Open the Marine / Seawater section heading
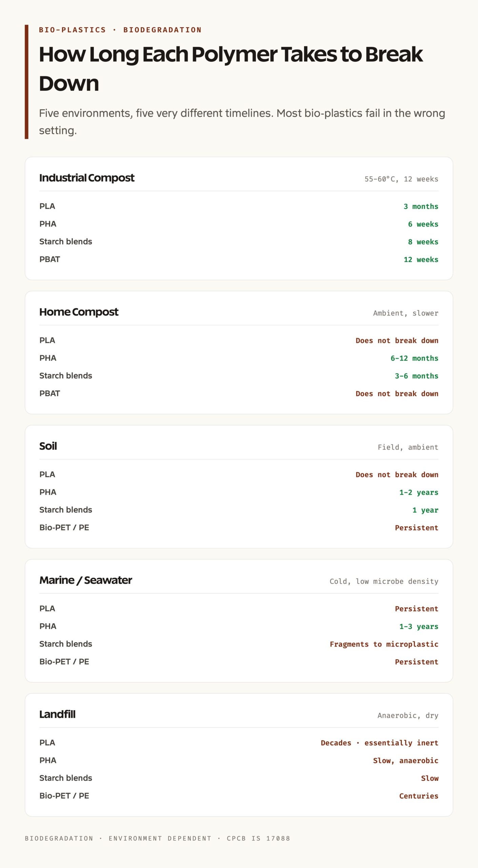 click(x=86, y=580)
